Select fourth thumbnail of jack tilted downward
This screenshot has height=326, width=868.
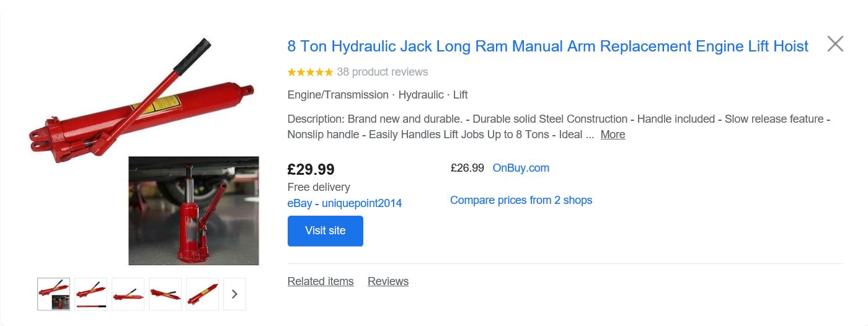(165, 294)
